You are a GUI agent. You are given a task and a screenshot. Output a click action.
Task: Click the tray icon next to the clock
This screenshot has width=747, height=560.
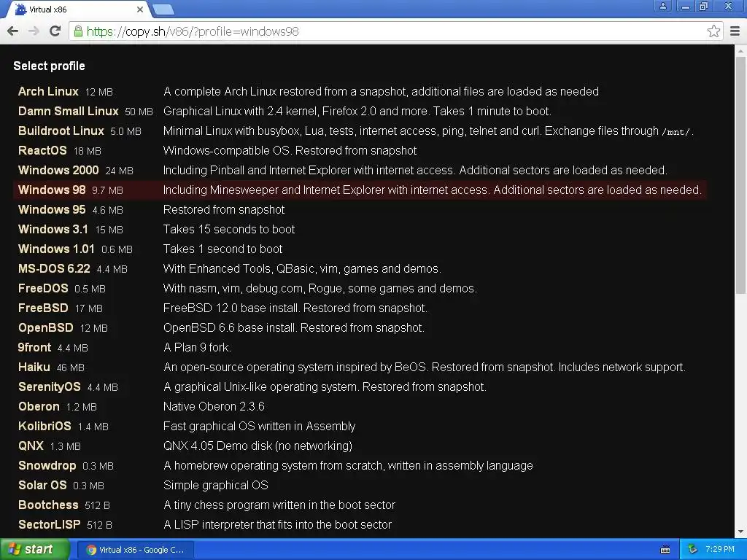click(693, 550)
